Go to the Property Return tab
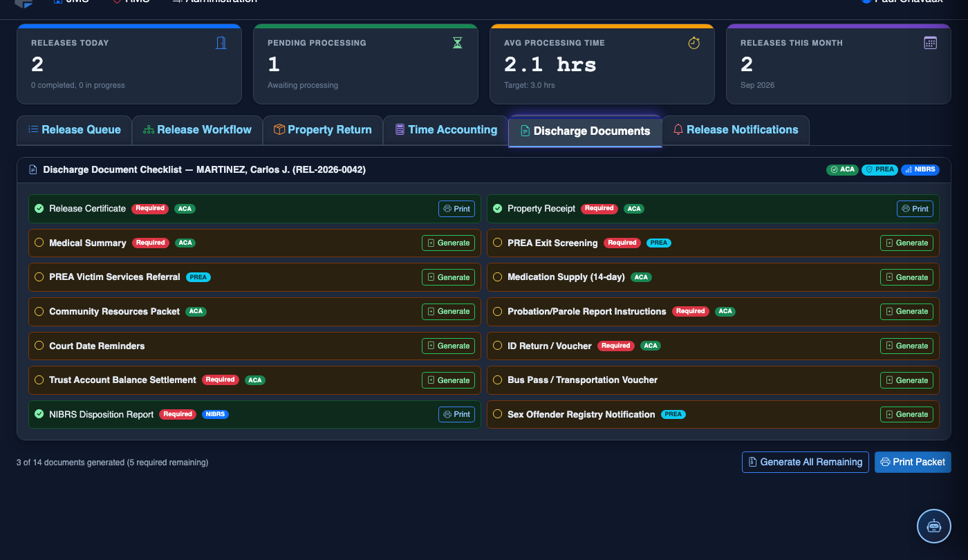This screenshot has width=968, height=560. (x=323, y=130)
